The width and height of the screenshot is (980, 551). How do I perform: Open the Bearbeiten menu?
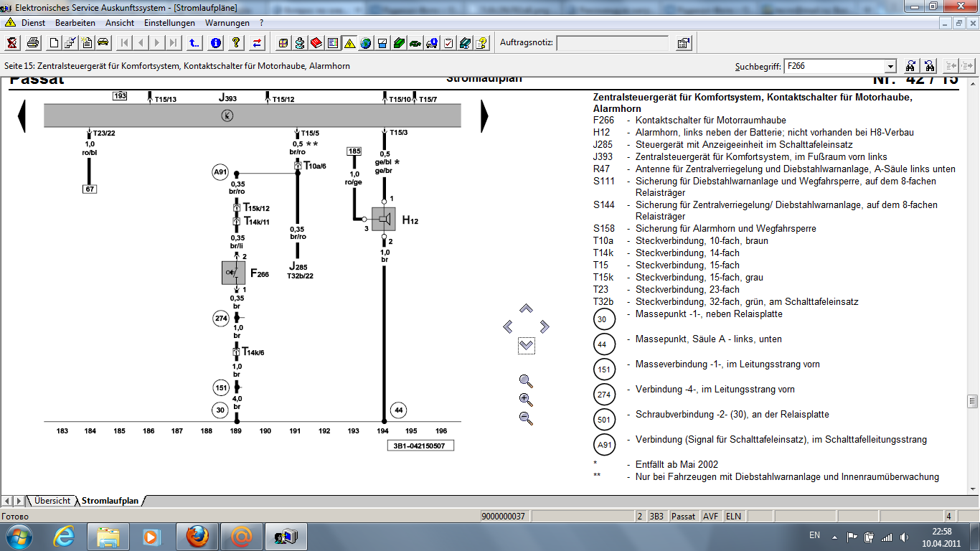[75, 23]
